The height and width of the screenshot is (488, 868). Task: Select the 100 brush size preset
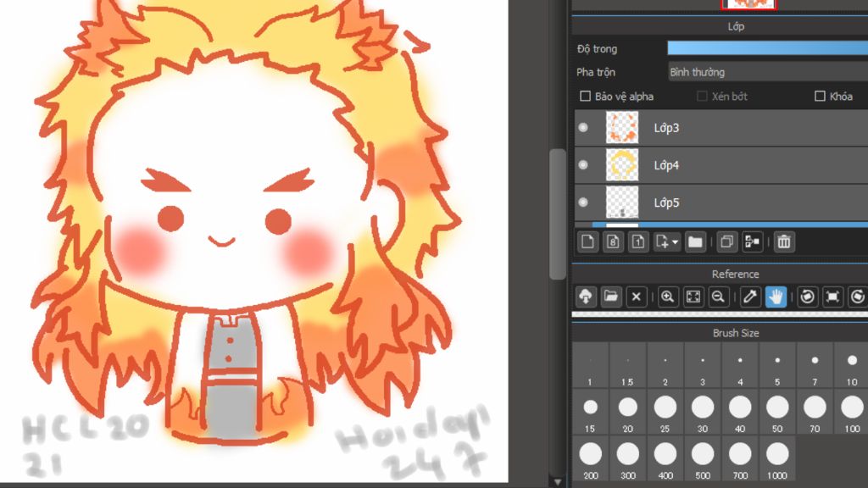851,413
